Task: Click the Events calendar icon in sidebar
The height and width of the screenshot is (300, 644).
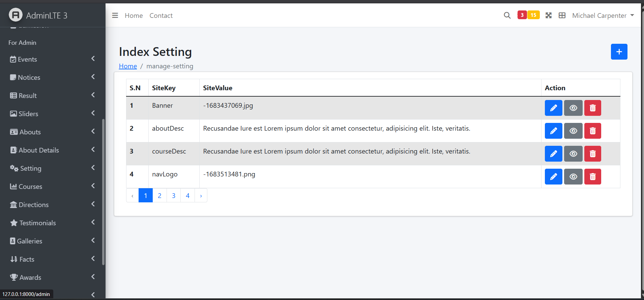Action: (13, 59)
